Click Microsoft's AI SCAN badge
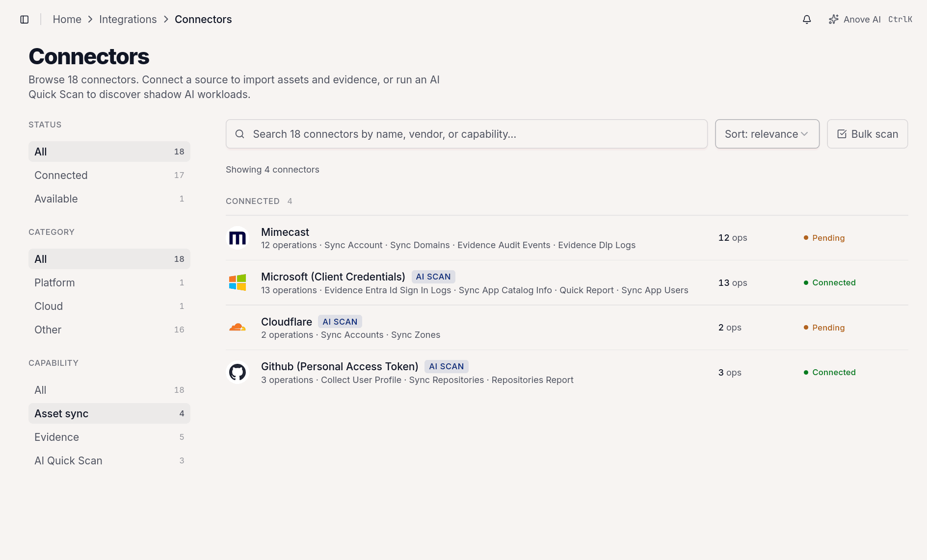The height and width of the screenshot is (560, 927). pos(433,277)
